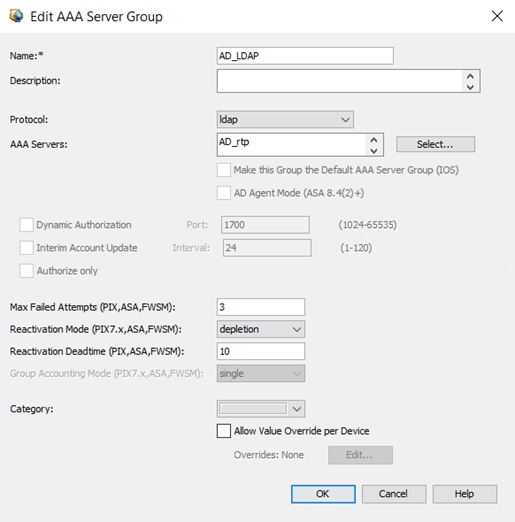Image resolution: width=515 pixels, height=522 pixels.
Task: Open Group Accounting Mode dropdown showing single
Action: [261, 374]
